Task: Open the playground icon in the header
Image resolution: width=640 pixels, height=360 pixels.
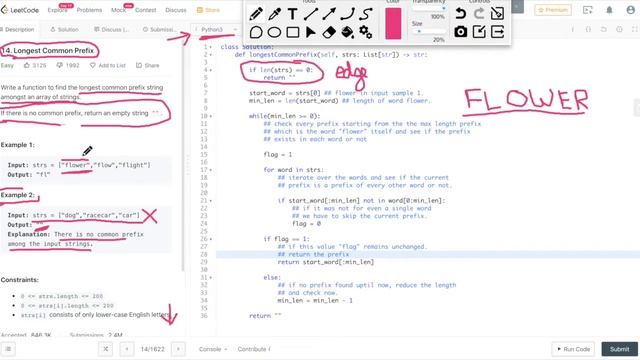Action: [x=588, y=10]
